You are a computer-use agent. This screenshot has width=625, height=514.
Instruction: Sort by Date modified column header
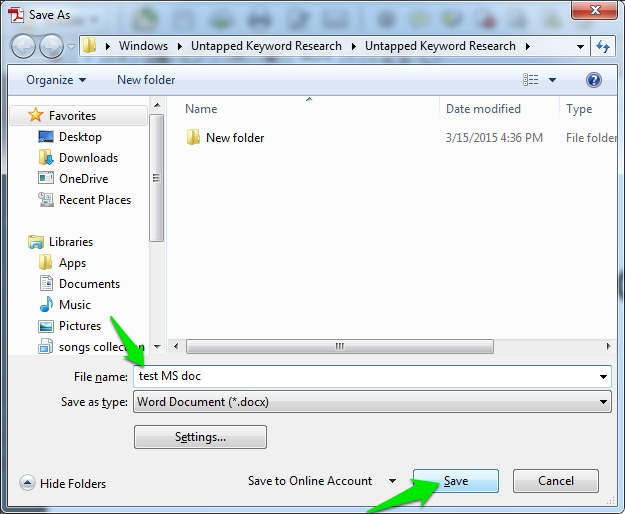point(483,109)
